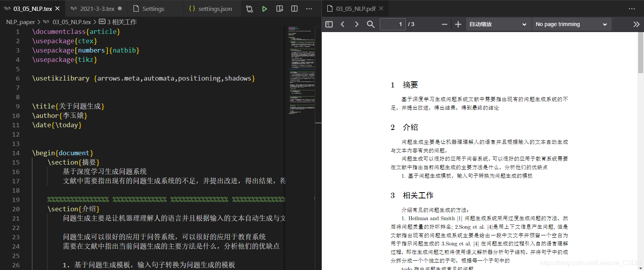Viewport: 644px width, 270px height.
Task: Open the 自动缩放 zoom dropdown
Action: point(498,24)
